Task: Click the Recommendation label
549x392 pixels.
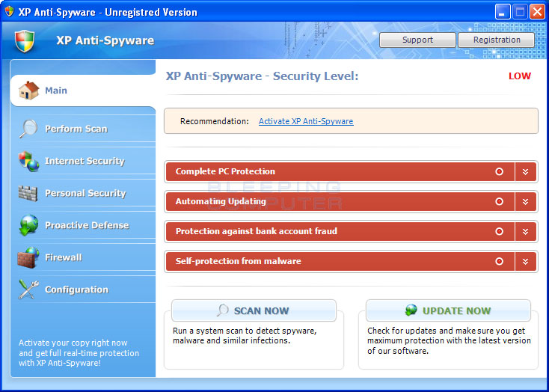Action: tap(215, 121)
